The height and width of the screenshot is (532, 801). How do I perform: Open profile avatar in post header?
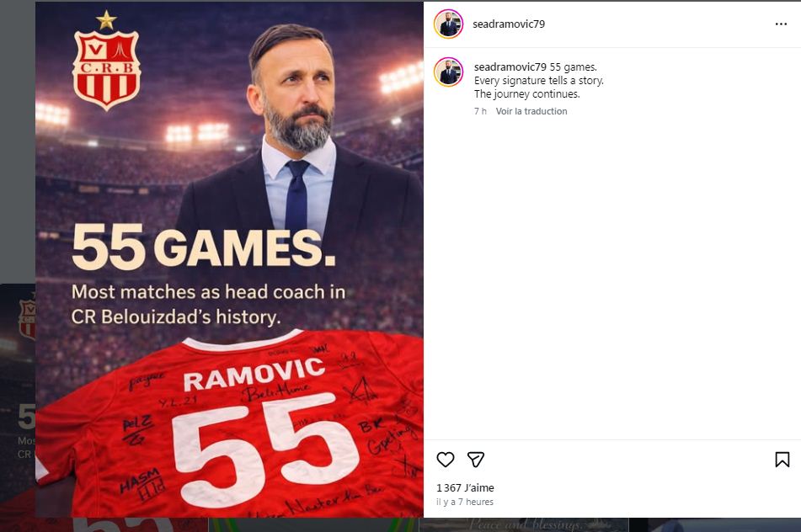pyautogui.click(x=449, y=24)
